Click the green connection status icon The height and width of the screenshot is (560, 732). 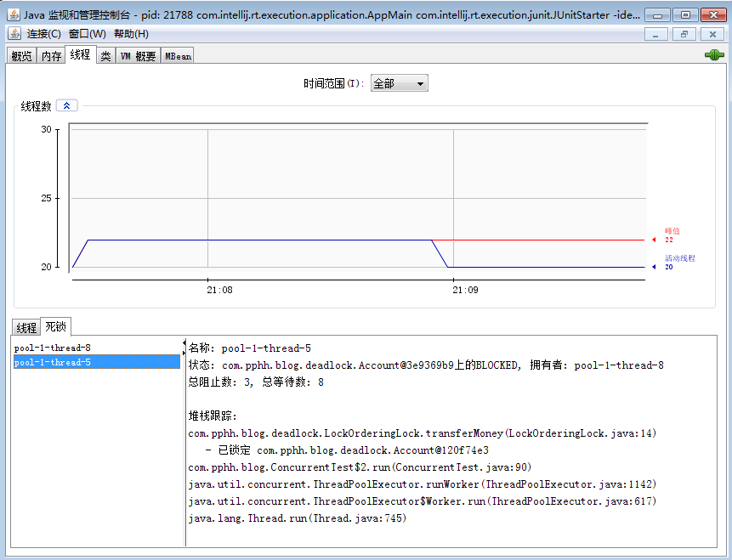tap(714, 55)
